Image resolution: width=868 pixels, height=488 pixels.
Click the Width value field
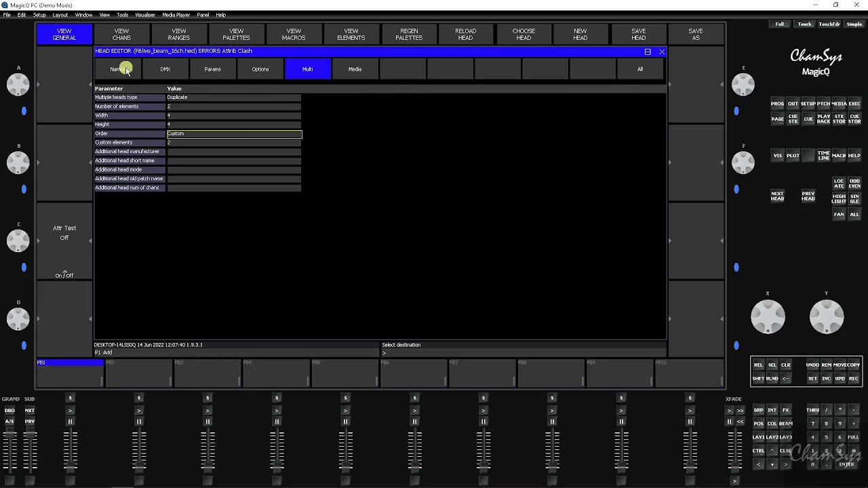(234, 115)
